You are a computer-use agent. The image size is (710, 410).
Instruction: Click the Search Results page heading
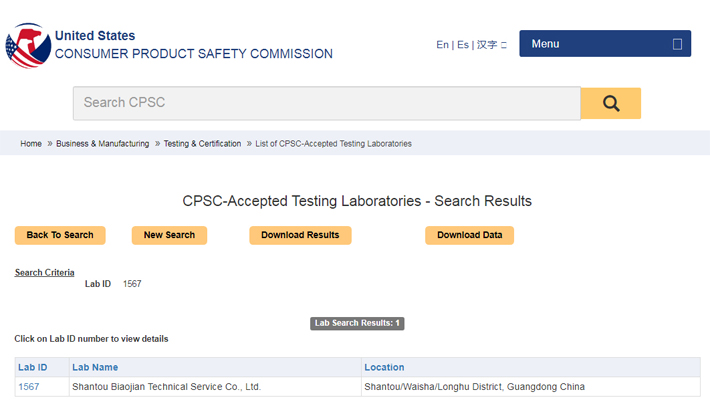357,201
